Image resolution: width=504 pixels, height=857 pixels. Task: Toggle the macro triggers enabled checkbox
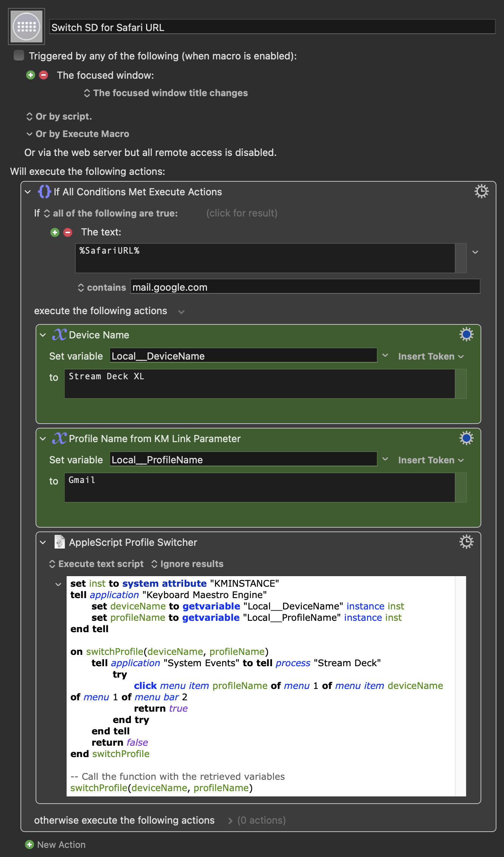point(19,56)
